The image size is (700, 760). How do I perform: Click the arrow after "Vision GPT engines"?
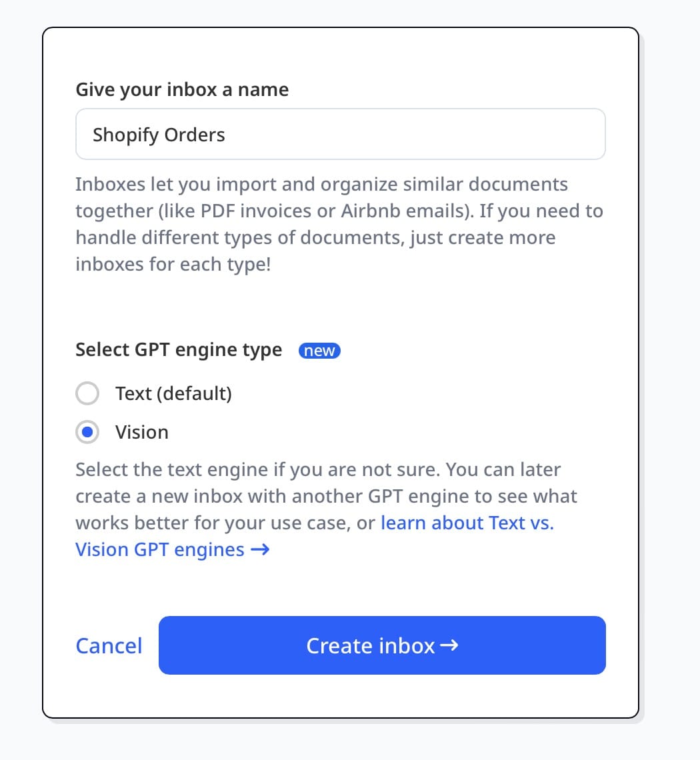point(260,550)
